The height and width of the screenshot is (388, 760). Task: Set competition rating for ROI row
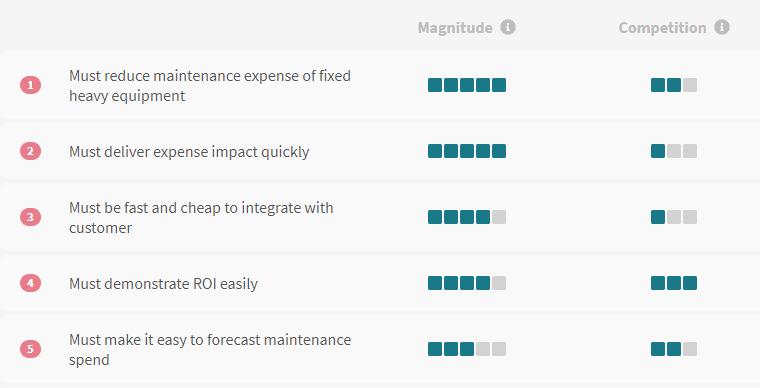click(x=674, y=283)
